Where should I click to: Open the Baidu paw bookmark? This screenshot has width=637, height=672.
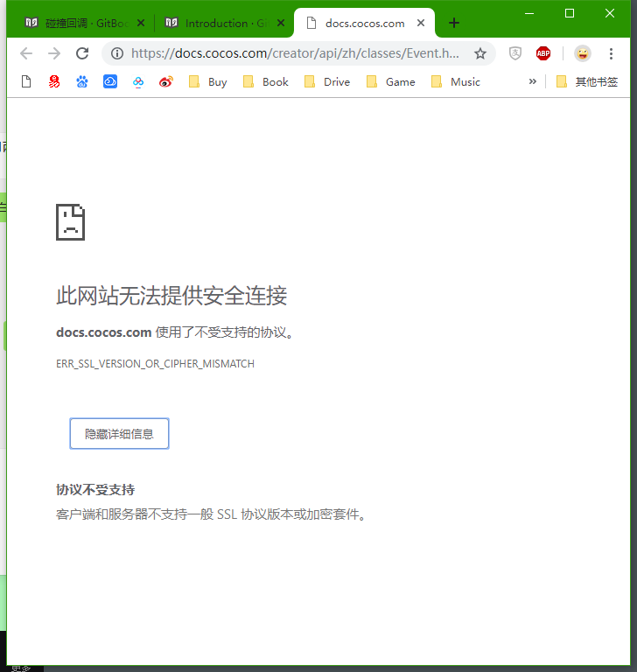point(82,81)
